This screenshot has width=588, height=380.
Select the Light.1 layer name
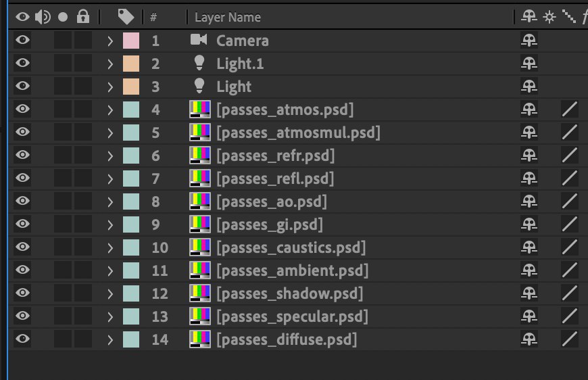point(240,64)
